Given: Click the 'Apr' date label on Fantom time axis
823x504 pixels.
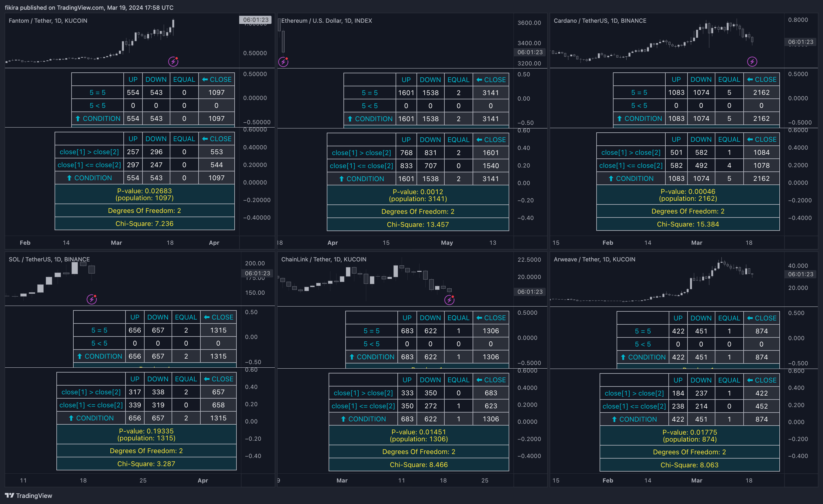Looking at the screenshot, I should tap(214, 243).
